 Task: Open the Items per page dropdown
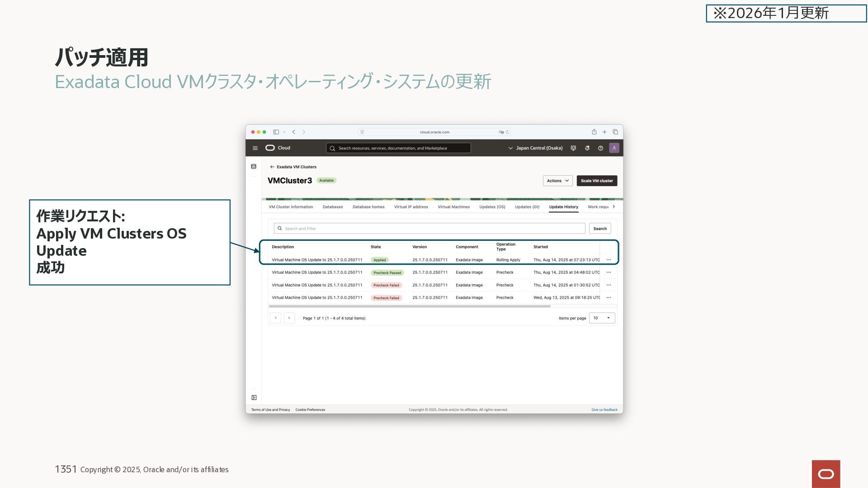602,318
